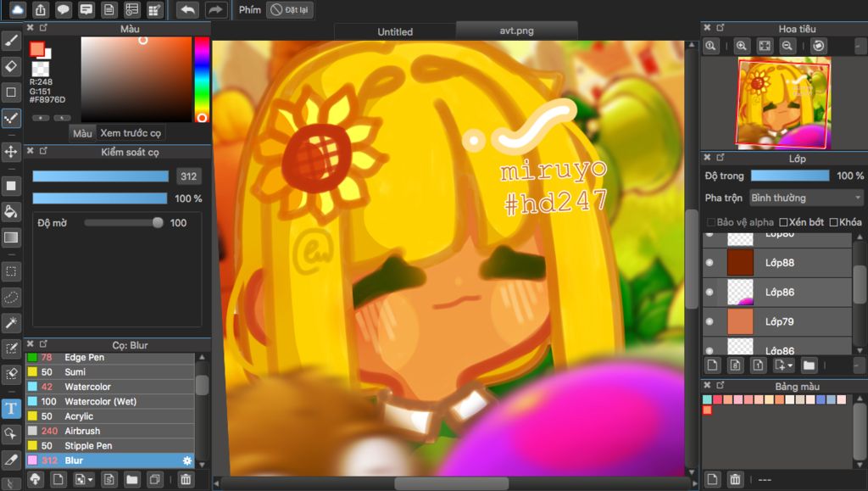Adjust the brush size slider showing 312
This screenshot has width=868, height=491.
click(x=100, y=176)
